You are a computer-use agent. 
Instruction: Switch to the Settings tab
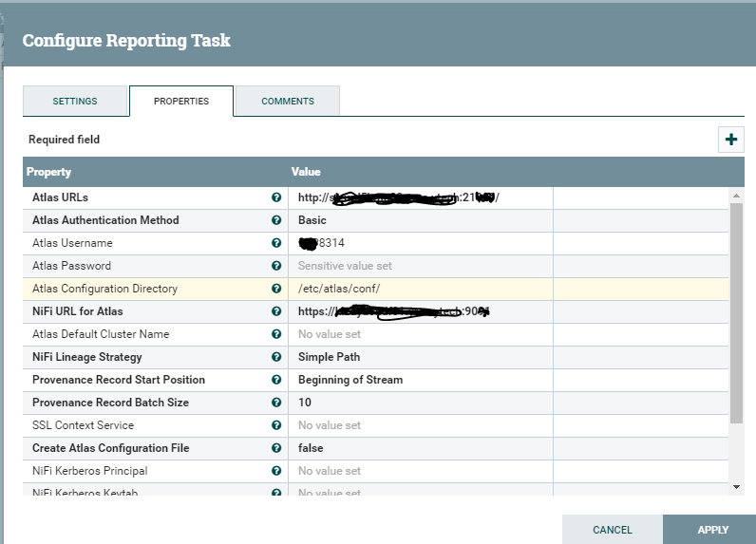(75, 102)
